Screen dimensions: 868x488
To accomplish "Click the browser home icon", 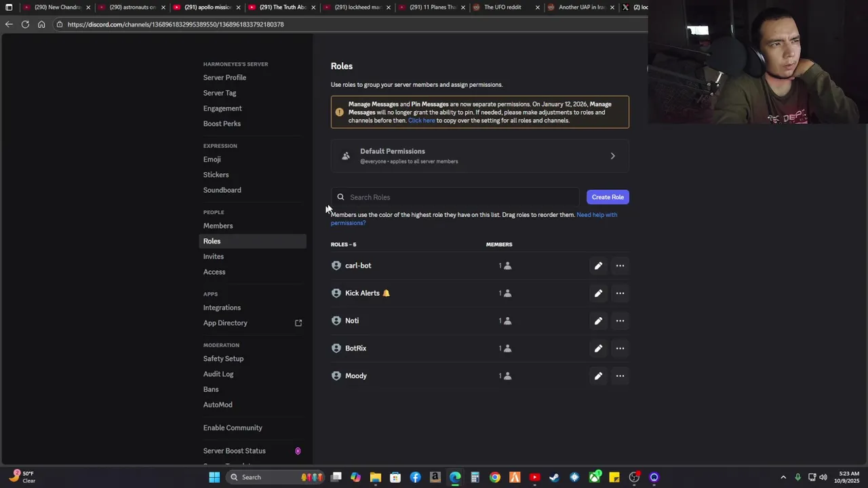I will pos(41,24).
